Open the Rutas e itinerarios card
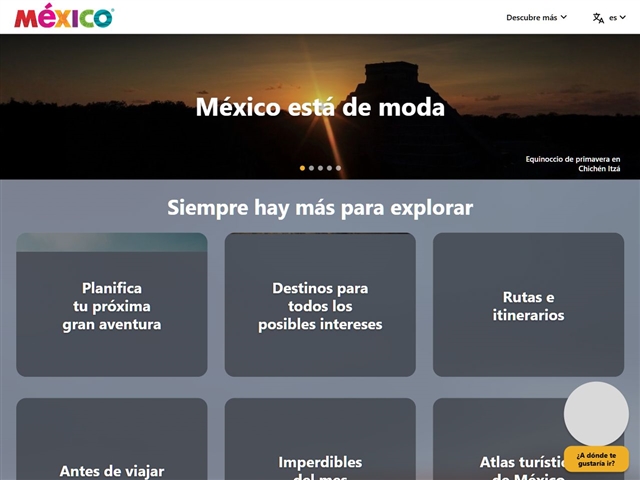 point(529,304)
